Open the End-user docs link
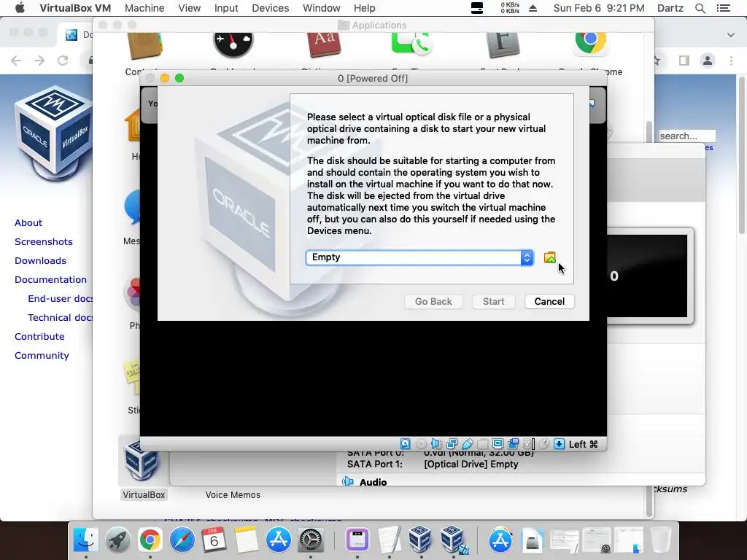This screenshot has width=747, height=560. [x=60, y=298]
